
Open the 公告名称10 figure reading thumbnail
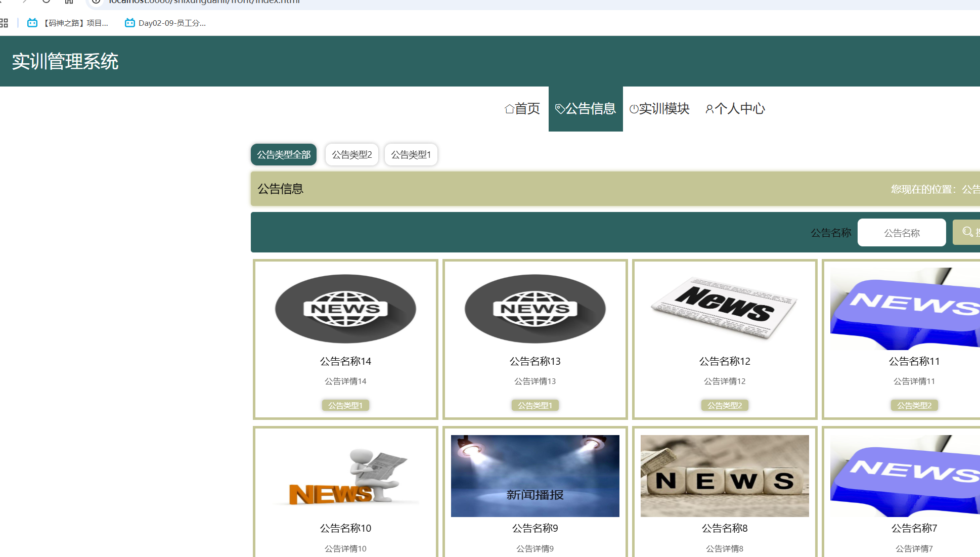coord(345,476)
